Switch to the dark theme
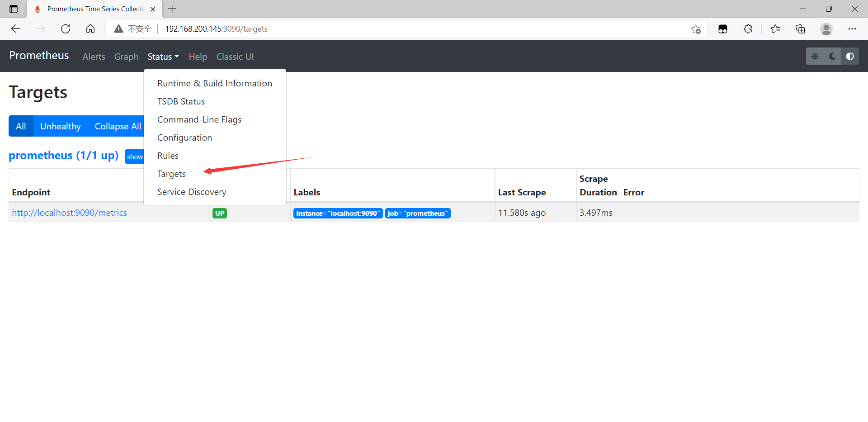 click(832, 56)
